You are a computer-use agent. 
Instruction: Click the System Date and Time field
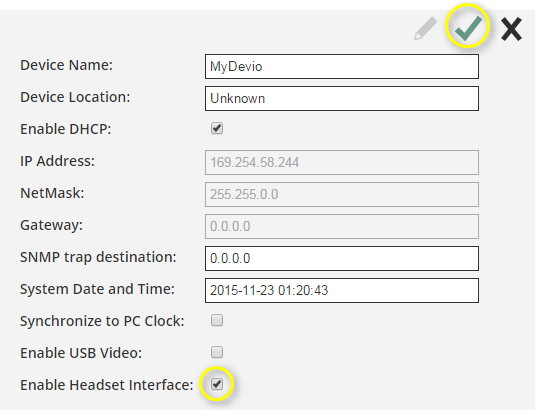click(342, 291)
